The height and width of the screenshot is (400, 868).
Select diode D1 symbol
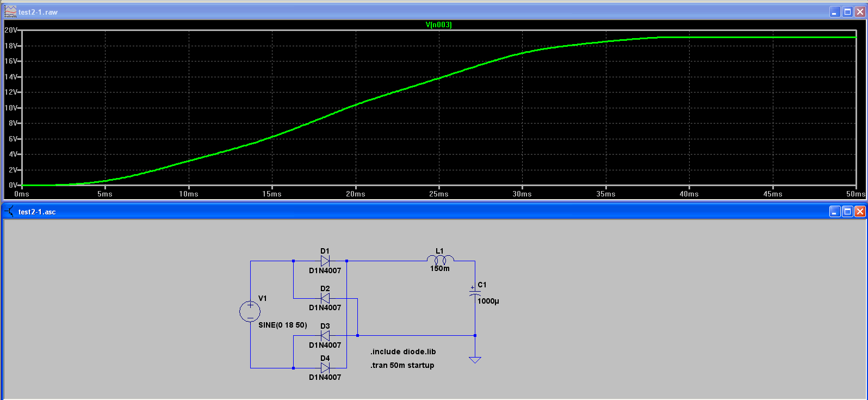click(x=325, y=261)
